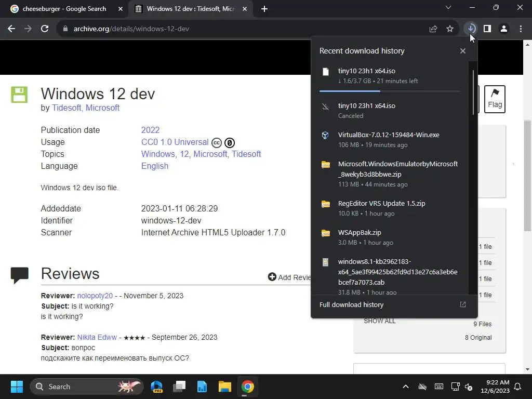Open reviewer nolopoty20 profile link
This screenshot has width=532, height=399.
(95, 296)
